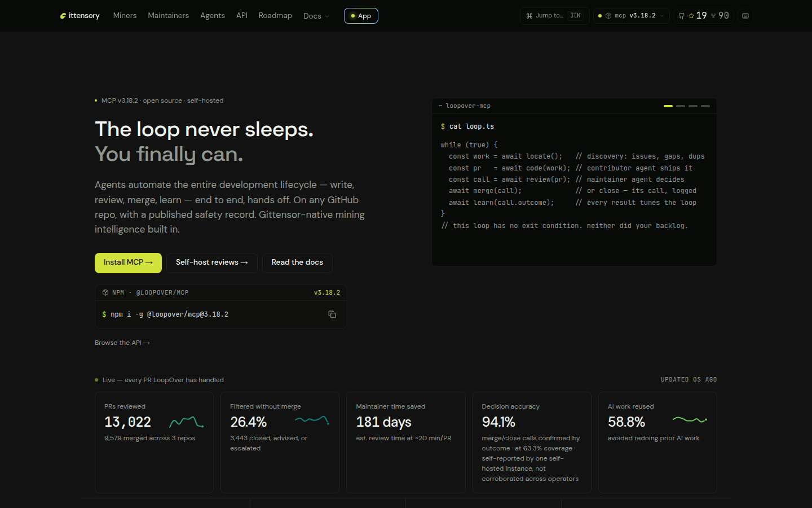This screenshot has width=812, height=508.
Task: Click the Self-host reviews button
Action: tap(212, 262)
